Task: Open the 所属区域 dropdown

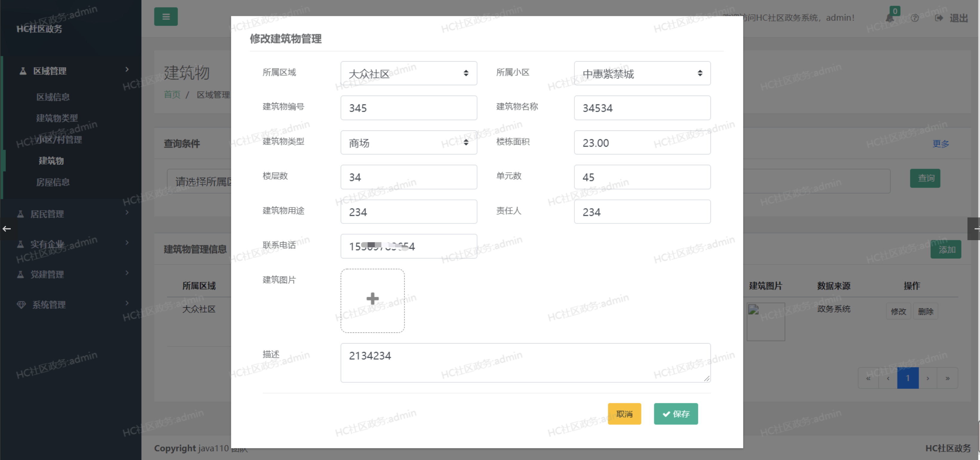Action: [x=409, y=73]
